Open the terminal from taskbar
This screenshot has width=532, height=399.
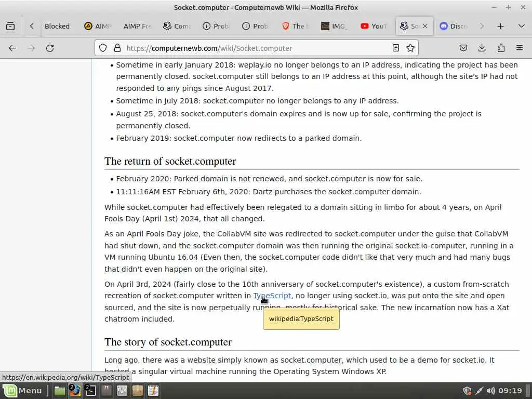pos(90,391)
